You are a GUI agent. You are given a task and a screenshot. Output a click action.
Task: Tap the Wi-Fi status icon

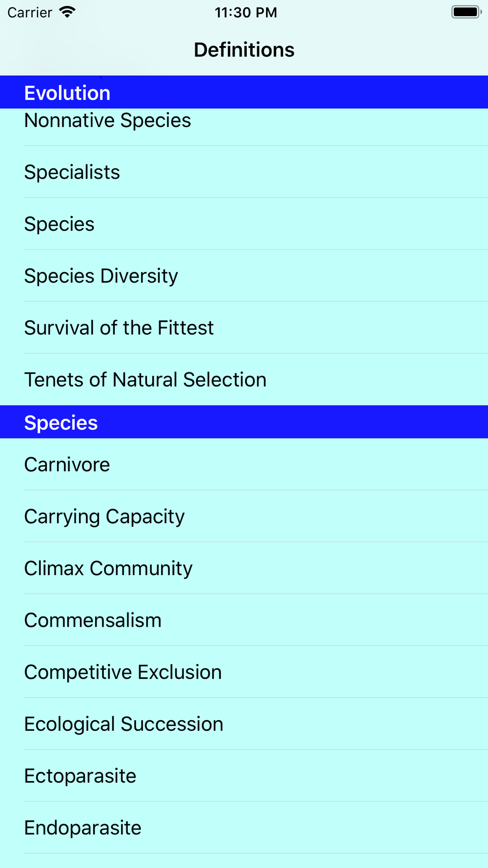pos(67,12)
